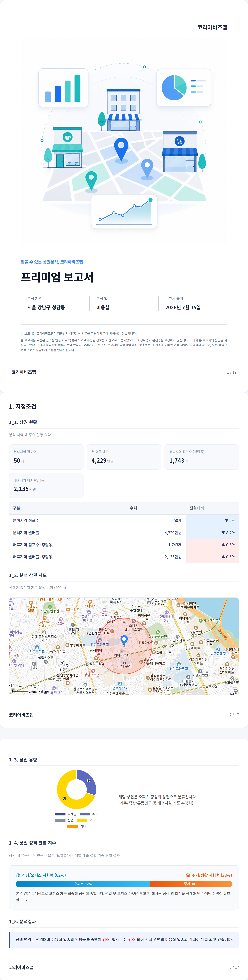The height and width of the screenshot is (980, 248).
Task: Select analysis region 서울 강남구 청담동
Action: (x=46, y=307)
